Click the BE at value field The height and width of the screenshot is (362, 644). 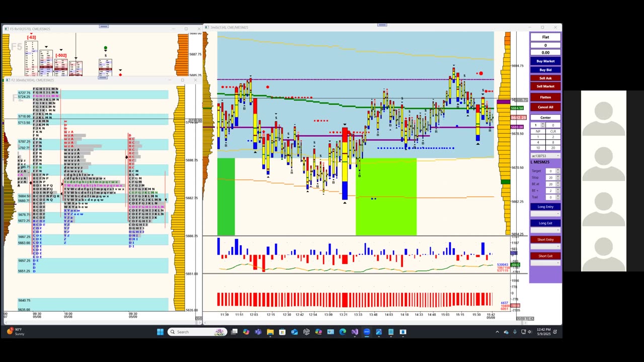tap(551, 184)
